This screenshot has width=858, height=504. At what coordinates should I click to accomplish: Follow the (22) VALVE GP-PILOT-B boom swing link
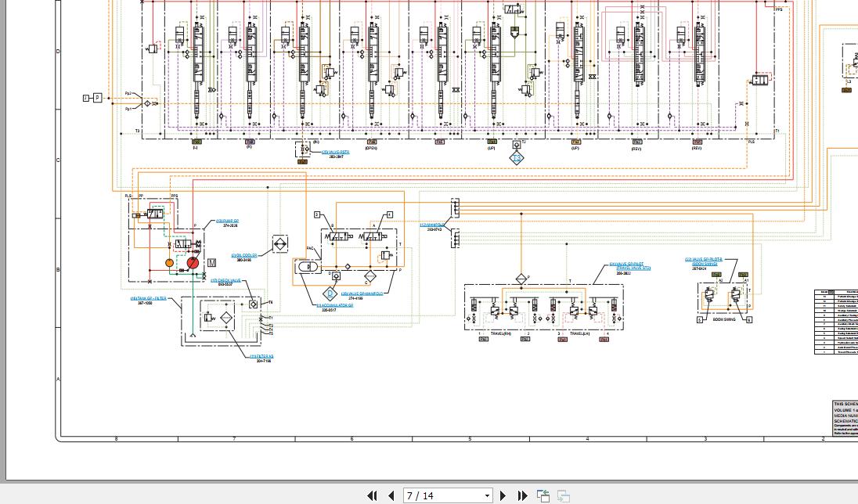[x=703, y=260]
